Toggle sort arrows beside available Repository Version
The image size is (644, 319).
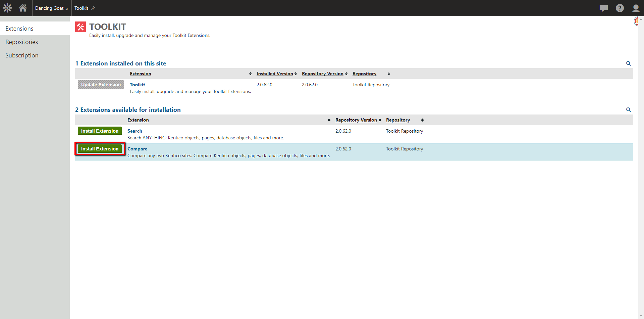pos(380,120)
